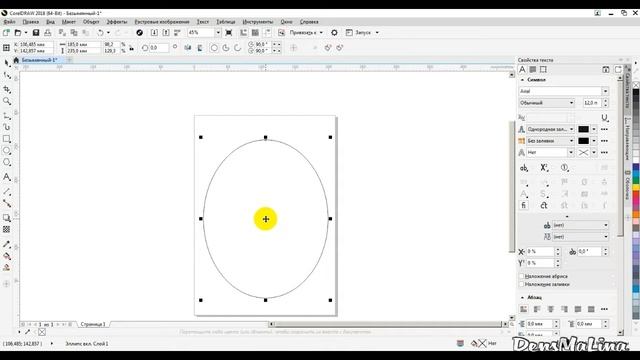Select the 'Страница 1' page tab

[x=93, y=324]
